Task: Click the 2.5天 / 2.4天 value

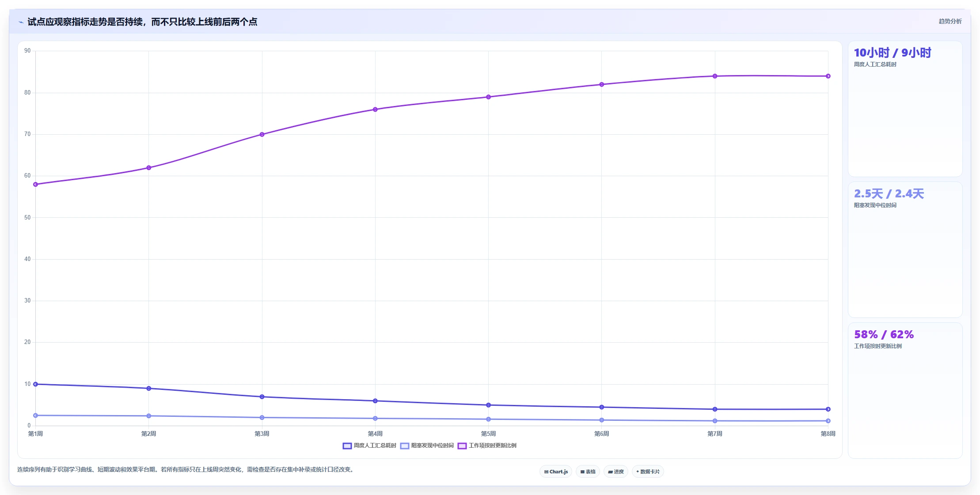Action: pyautogui.click(x=889, y=193)
